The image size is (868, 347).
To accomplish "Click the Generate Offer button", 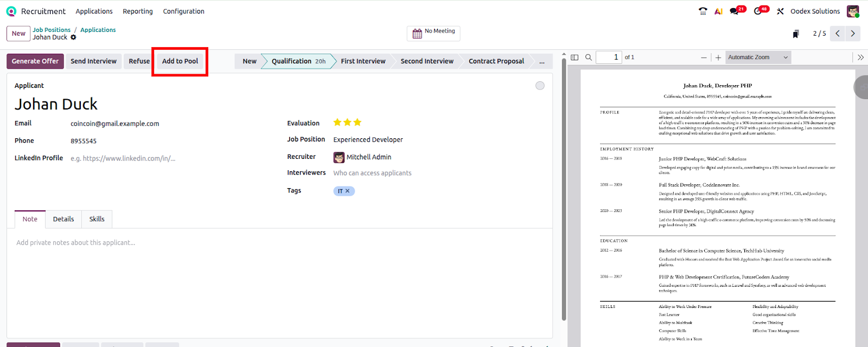I will (x=35, y=61).
